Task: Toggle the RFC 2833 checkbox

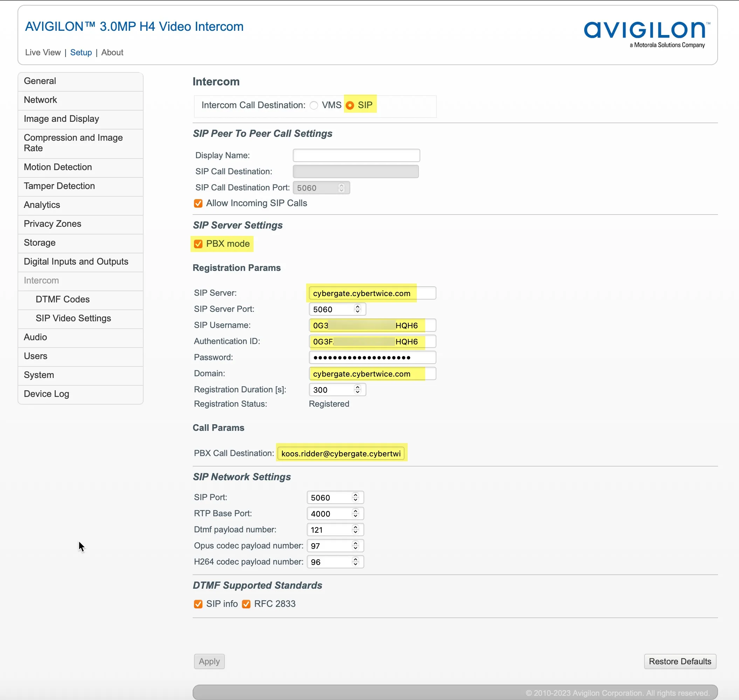Action: point(246,604)
